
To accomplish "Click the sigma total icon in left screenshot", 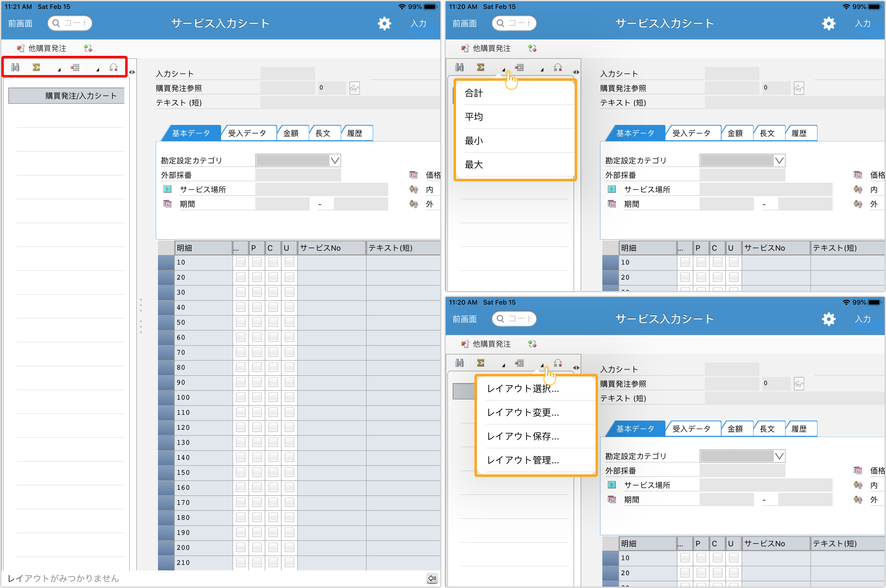I will coord(36,67).
